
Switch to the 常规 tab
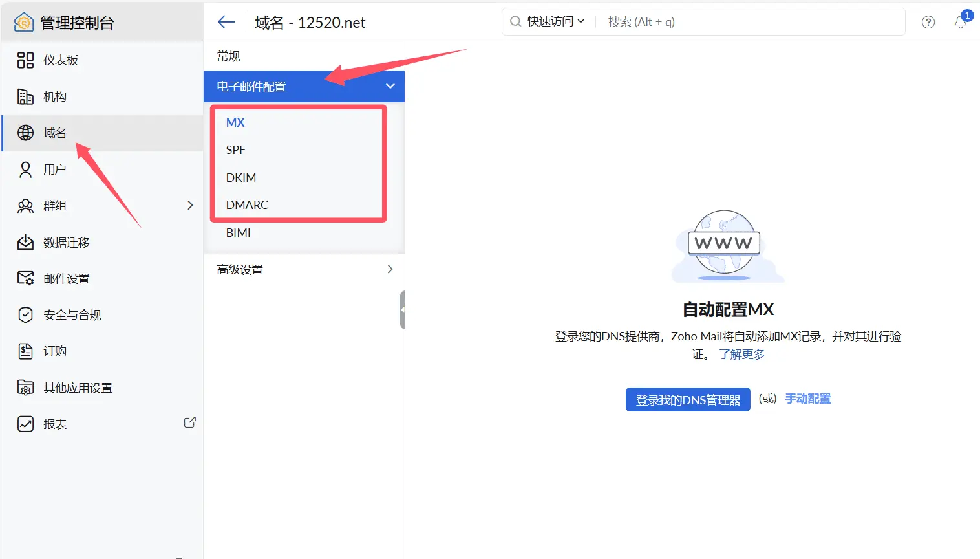coord(229,56)
